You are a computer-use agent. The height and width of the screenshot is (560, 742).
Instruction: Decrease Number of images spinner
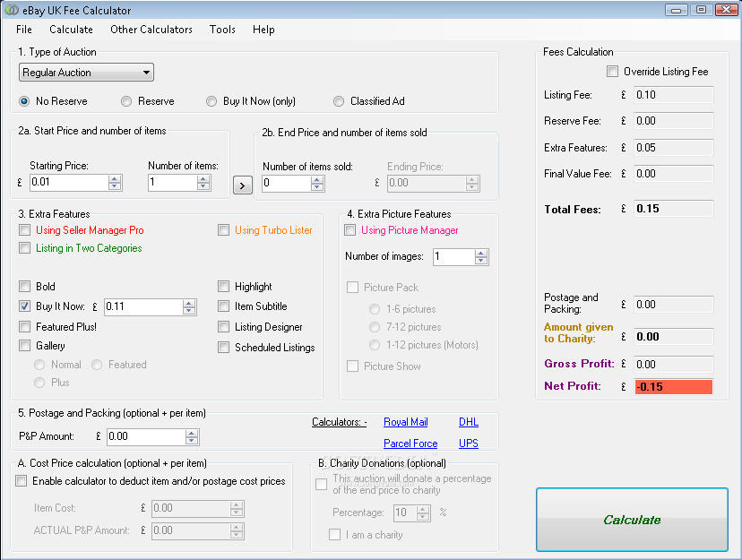481,261
